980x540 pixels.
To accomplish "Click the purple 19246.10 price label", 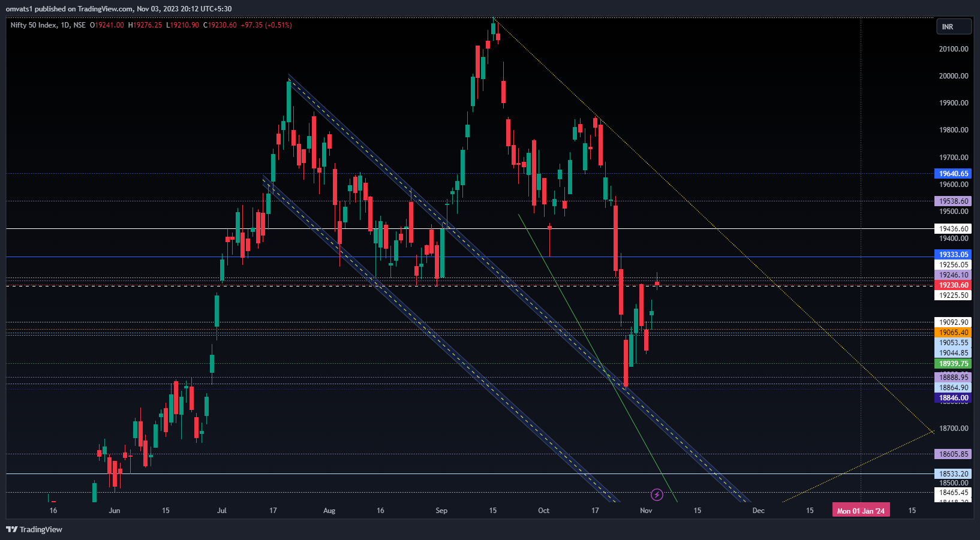I will [x=953, y=275].
